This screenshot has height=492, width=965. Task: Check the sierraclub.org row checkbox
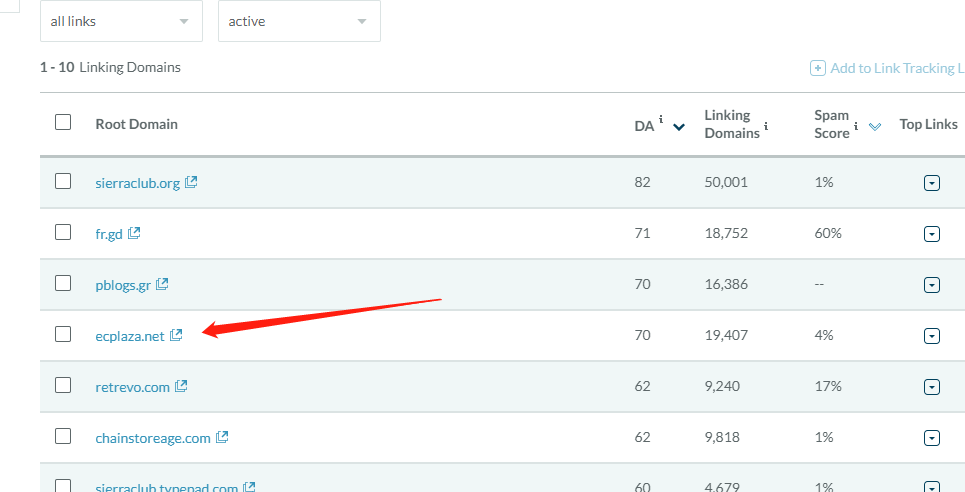(x=63, y=181)
